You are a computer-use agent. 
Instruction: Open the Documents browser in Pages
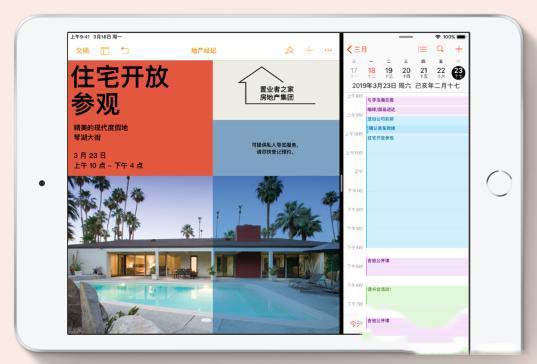pyautogui.click(x=82, y=51)
